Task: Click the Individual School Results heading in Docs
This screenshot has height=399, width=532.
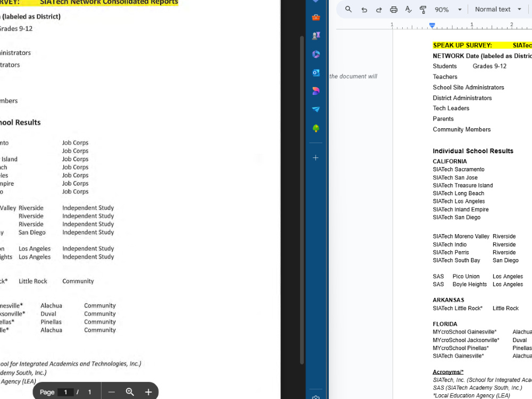Action: (473, 151)
